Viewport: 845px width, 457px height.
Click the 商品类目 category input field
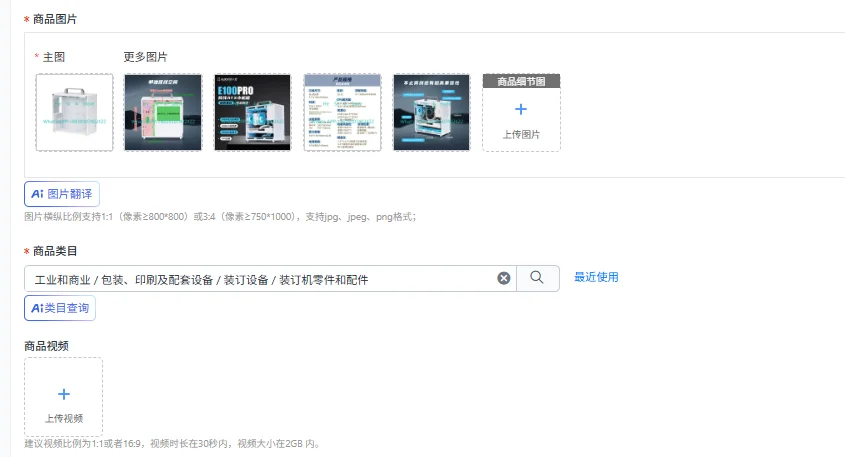point(270,279)
